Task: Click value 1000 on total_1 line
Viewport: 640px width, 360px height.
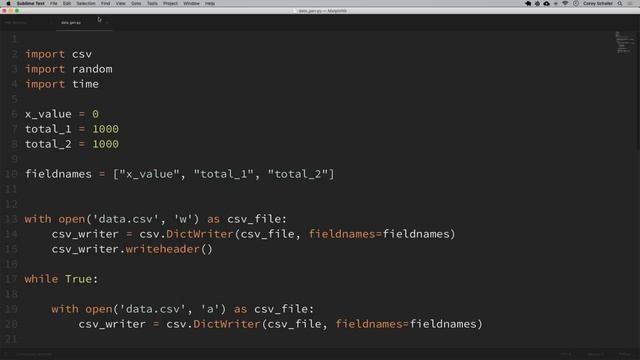Action: click(x=105, y=129)
